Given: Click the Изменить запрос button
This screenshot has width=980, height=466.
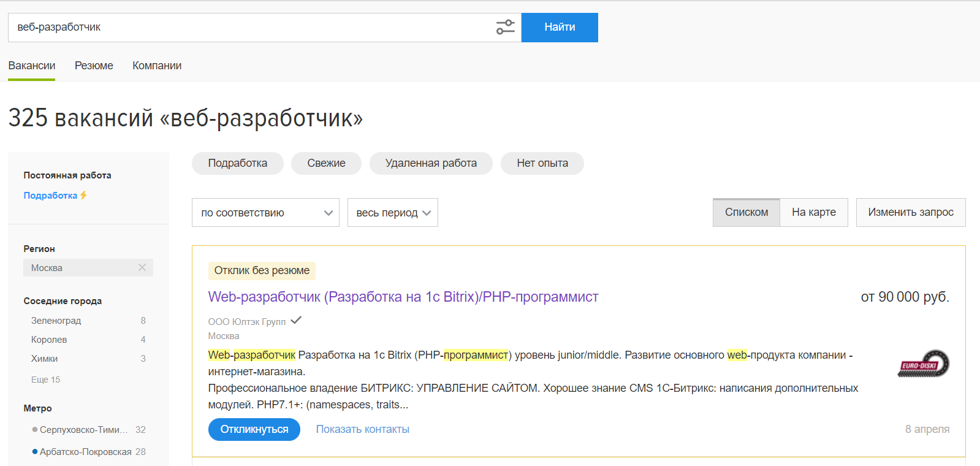Looking at the screenshot, I should 911,212.
